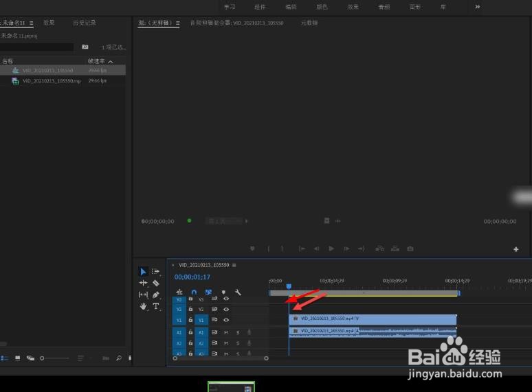Click the Insert edit button
The height and width of the screenshot is (392, 532).
[x=379, y=249]
